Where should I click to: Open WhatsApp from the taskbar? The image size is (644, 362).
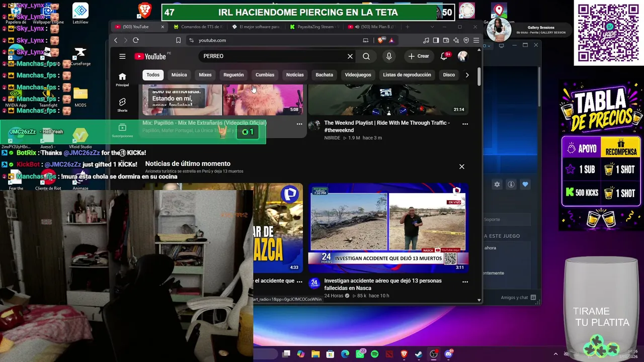pyautogui.click(x=360, y=354)
